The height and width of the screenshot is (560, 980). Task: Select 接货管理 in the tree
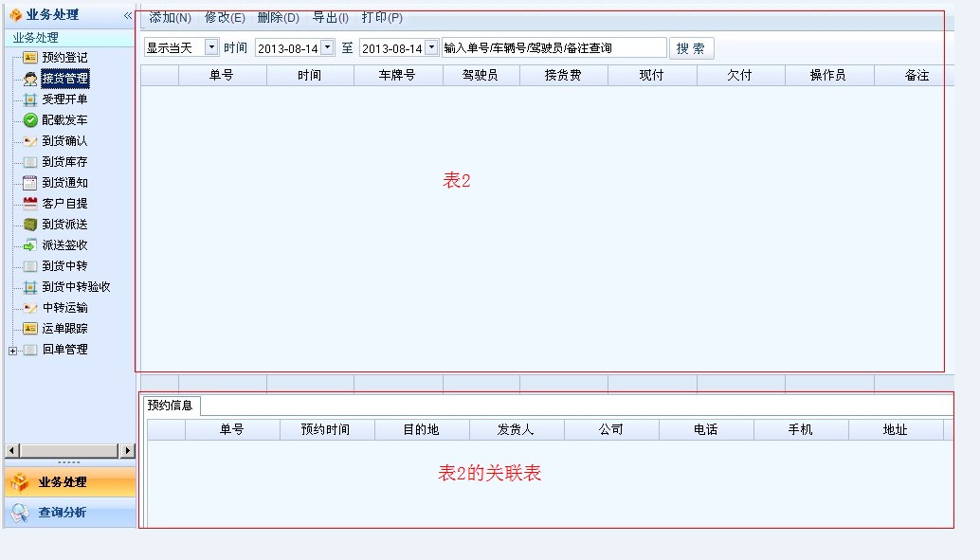(x=65, y=78)
